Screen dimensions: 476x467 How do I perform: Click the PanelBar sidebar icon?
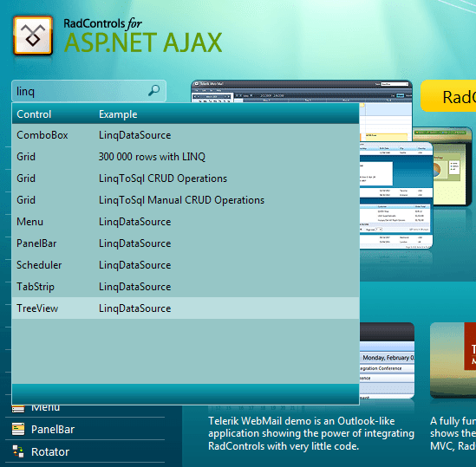pos(18,429)
